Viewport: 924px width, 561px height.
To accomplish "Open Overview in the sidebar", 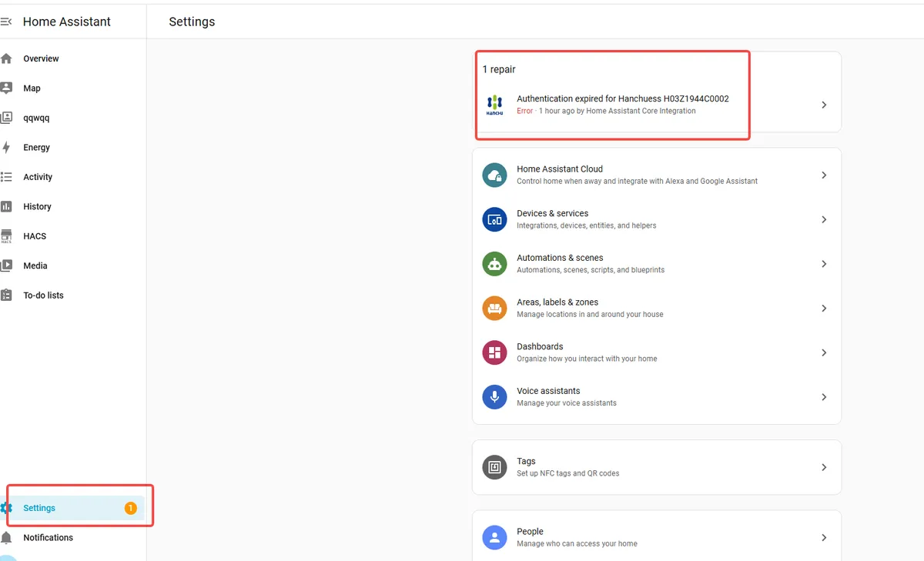I will [x=73, y=58].
